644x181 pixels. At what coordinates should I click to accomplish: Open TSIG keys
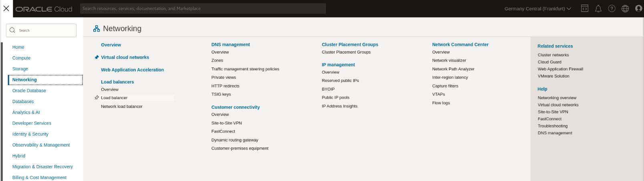221,94
